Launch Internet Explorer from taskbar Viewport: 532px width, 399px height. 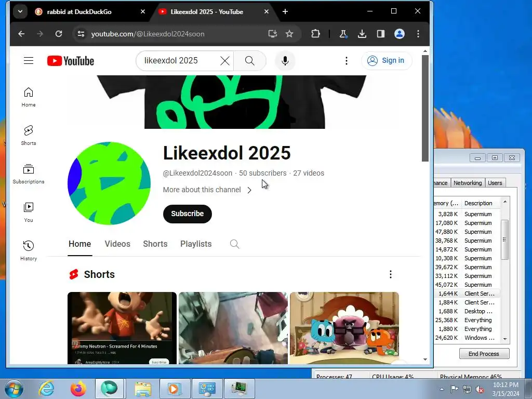tap(46, 389)
